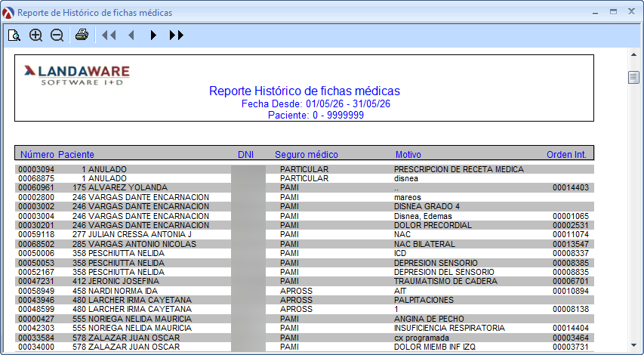Click motive NAC BILATERAL
Viewport: 644px width, 355px height.
coord(425,244)
